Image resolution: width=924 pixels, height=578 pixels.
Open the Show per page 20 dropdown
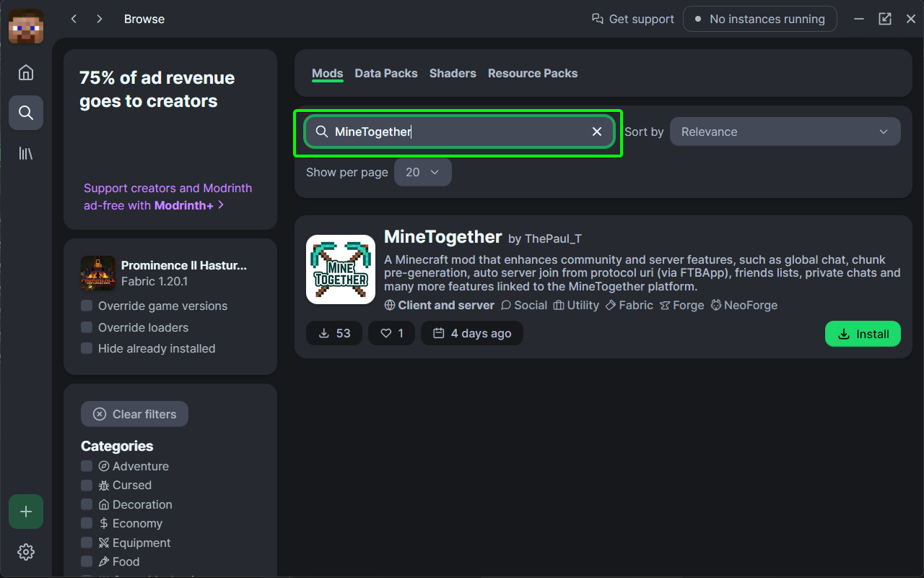click(423, 172)
